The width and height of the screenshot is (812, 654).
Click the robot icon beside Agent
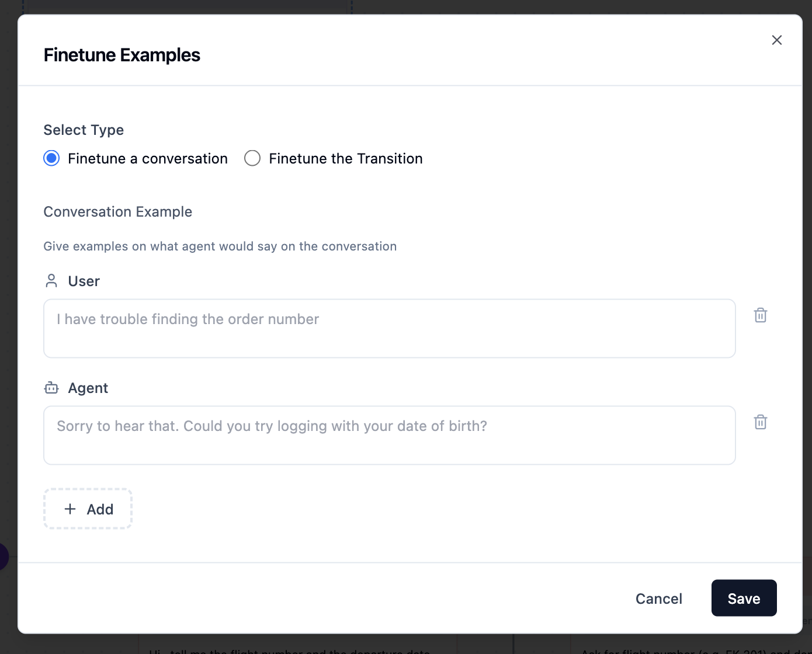point(51,388)
